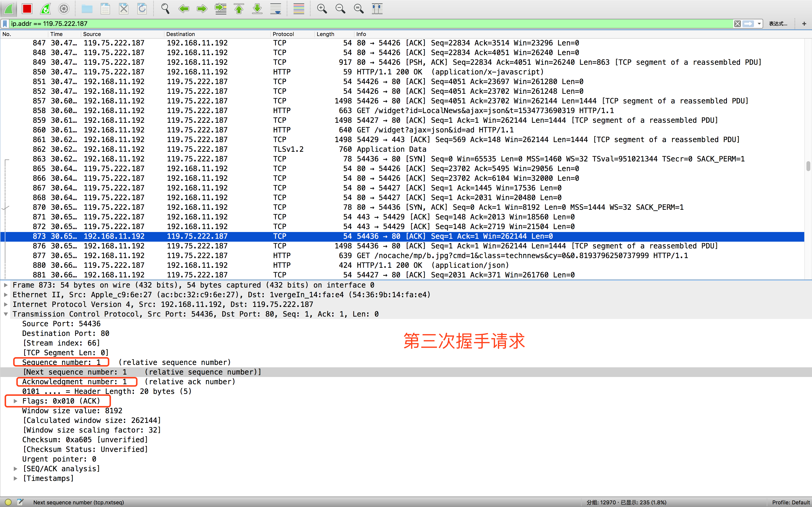Select packet 863 SYN row
The width and height of the screenshot is (812, 507).
(x=402, y=159)
